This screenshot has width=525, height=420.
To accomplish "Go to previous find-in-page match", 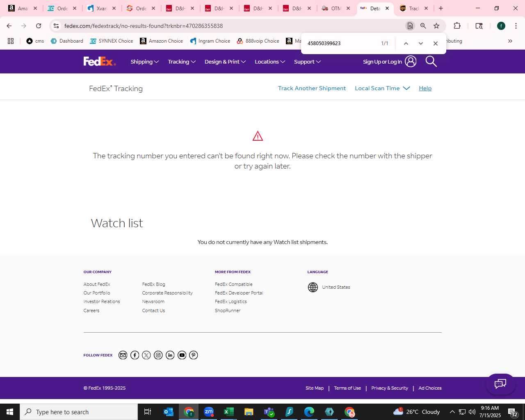I will (406, 43).
